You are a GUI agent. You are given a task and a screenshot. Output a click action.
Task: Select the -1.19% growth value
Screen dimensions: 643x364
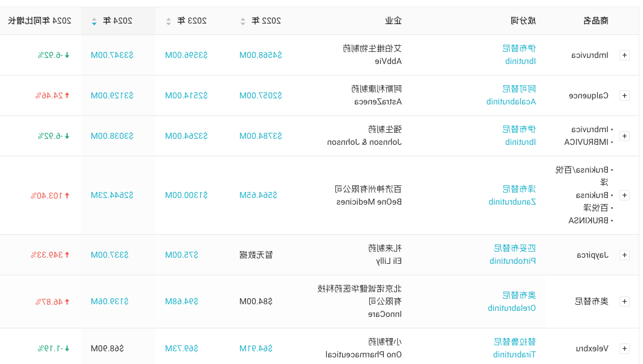[x=54, y=349]
